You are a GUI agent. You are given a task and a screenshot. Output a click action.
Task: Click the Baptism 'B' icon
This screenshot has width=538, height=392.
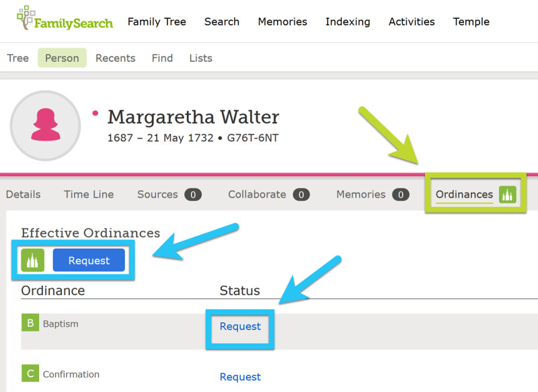[x=30, y=323]
